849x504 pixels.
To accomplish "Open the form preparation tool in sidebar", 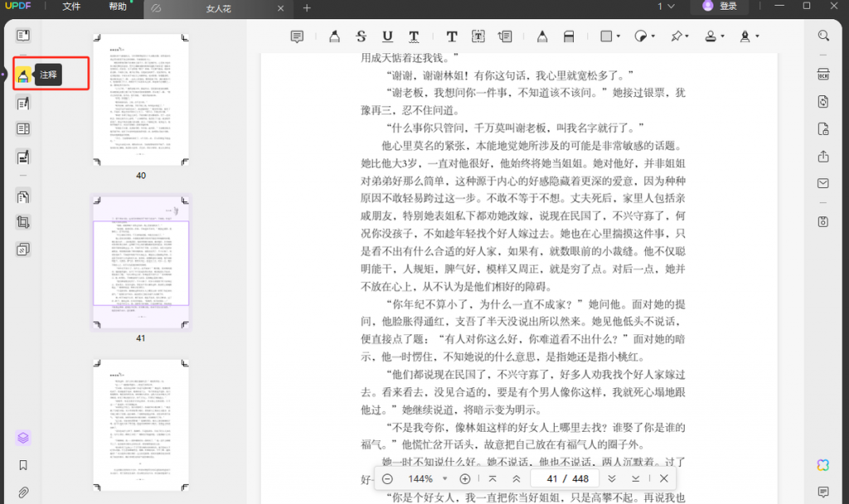I will point(22,128).
